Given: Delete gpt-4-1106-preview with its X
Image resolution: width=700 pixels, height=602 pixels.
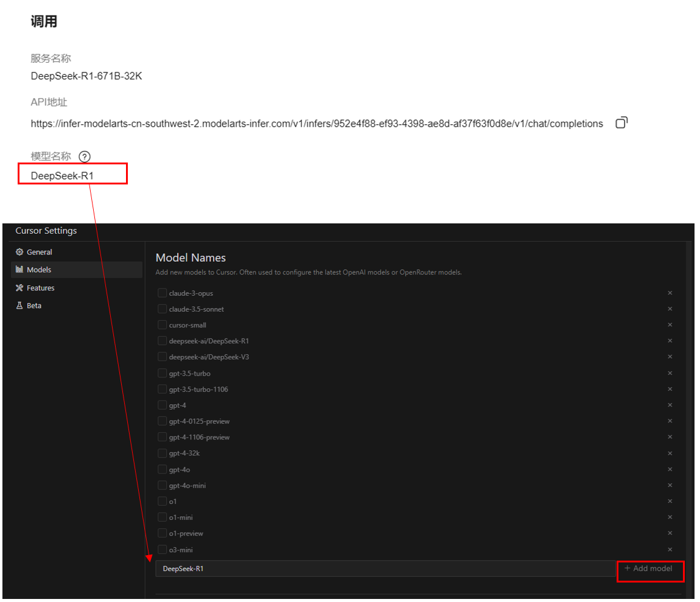Looking at the screenshot, I should click(x=670, y=437).
